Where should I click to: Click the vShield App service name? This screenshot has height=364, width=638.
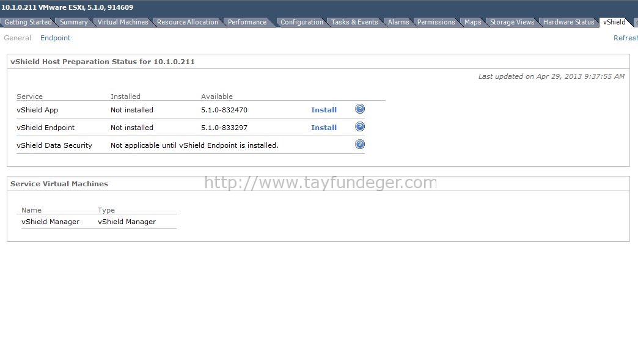point(37,110)
